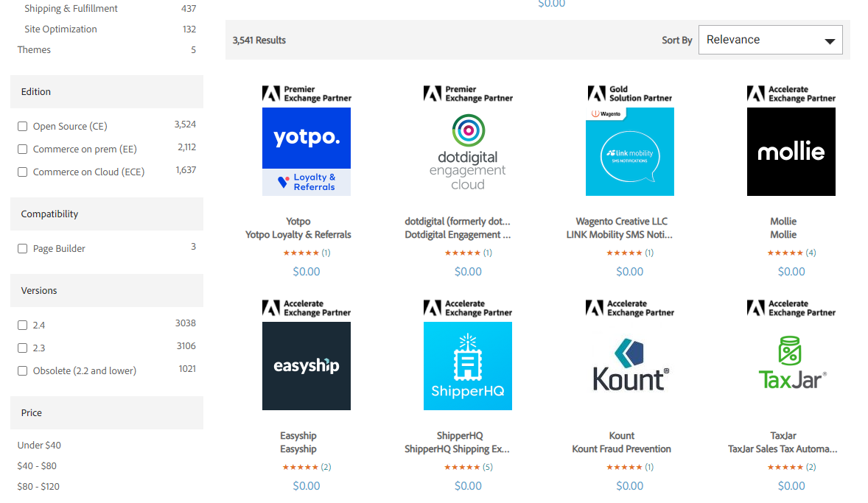Open the TaxJar logo tile
This screenshot has height=503, width=868.
tap(791, 366)
